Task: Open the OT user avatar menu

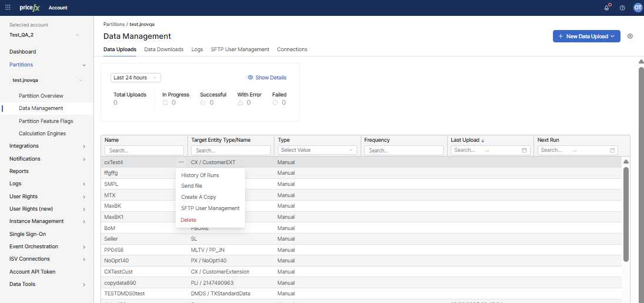Action: tap(638, 8)
